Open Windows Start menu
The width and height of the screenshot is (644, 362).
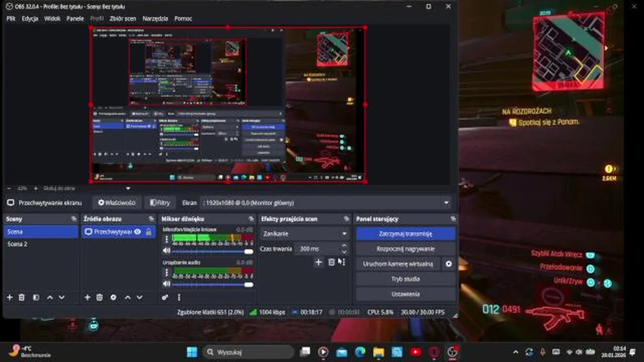coord(192,352)
